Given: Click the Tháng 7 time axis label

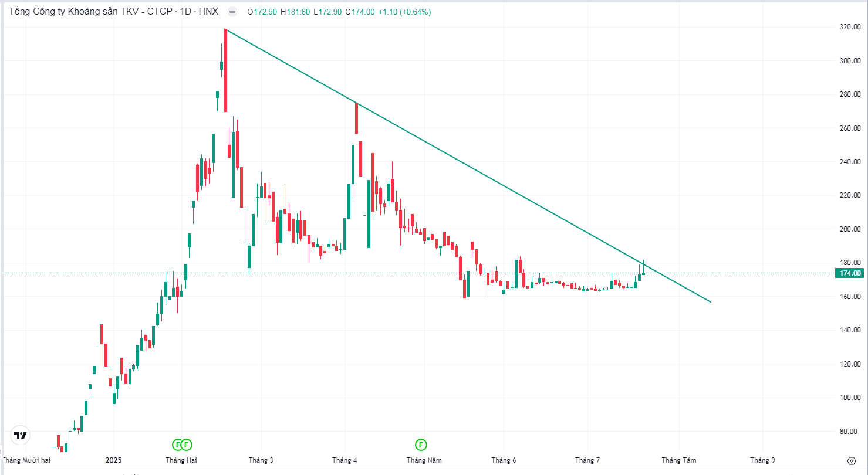Looking at the screenshot, I should pyautogui.click(x=587, y=460).
